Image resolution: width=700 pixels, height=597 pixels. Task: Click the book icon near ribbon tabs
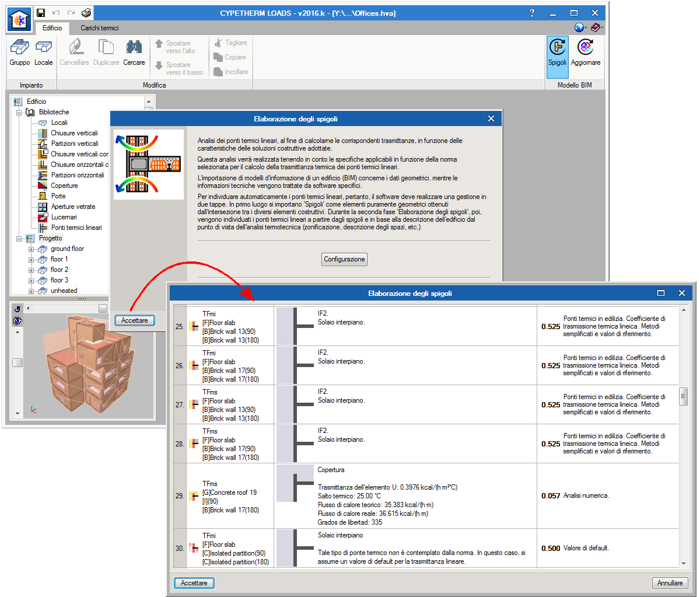(595, 27)
